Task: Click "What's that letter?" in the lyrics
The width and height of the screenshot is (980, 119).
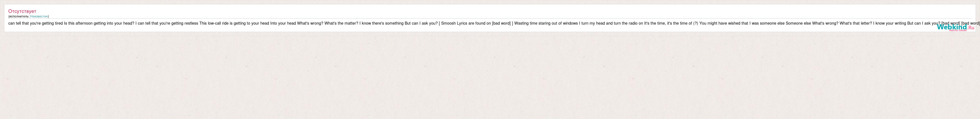Action: coord(856,23)
